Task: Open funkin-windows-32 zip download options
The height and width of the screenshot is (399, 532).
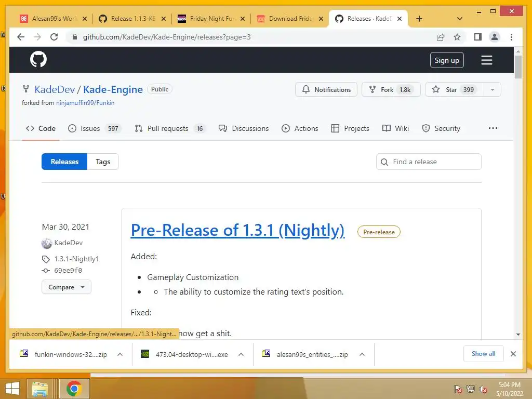Action: tap(120, 354)
